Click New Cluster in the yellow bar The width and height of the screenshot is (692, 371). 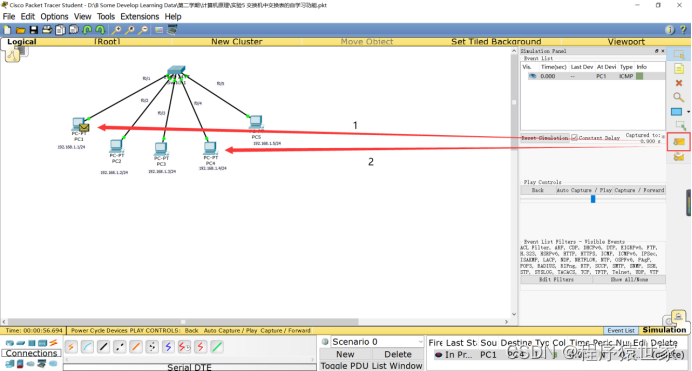click(237, 41)
